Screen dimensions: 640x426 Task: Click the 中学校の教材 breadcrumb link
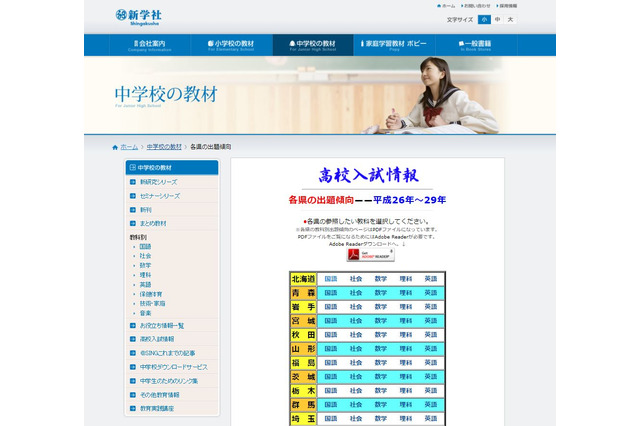coord(164,147)
